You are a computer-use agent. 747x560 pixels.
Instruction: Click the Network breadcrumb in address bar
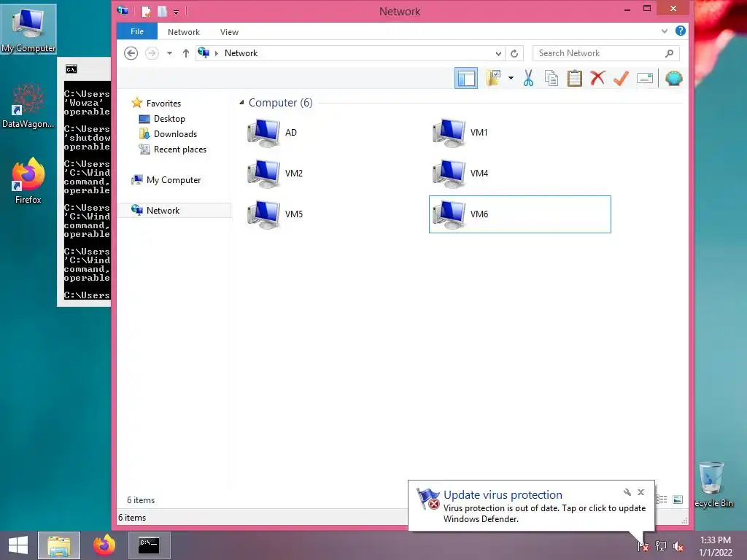(x=241, y=53)
